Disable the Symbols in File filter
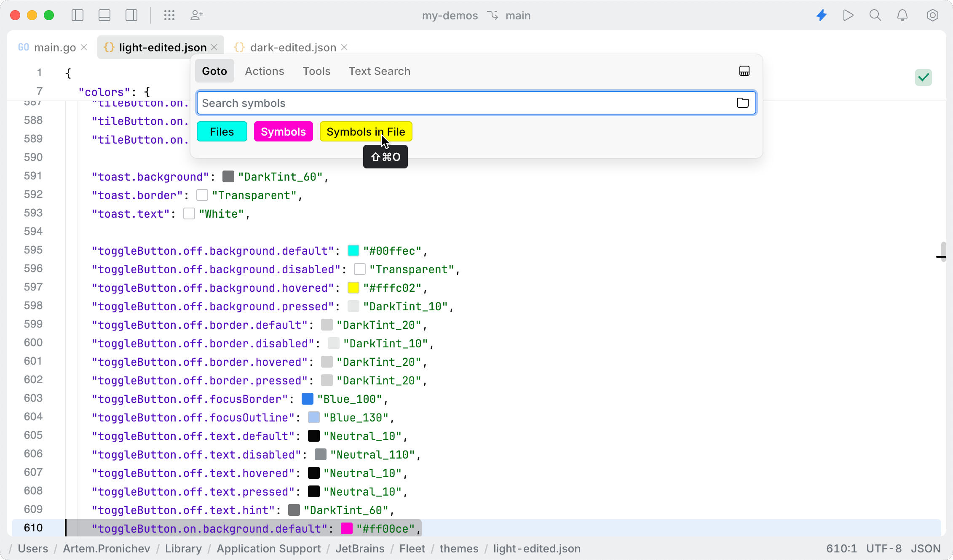The height and width of the screenshot is (560, 953). point(366,131)
